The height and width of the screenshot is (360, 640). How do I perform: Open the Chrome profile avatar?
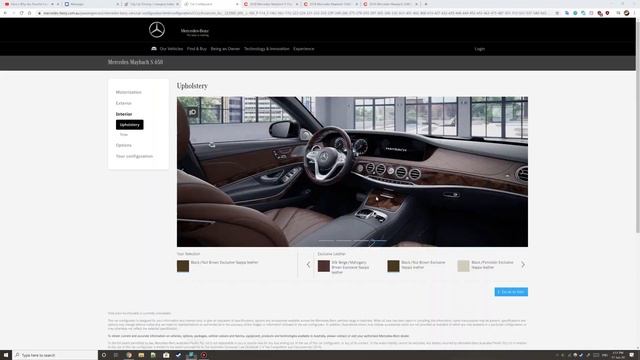click(x=627, y=13)
